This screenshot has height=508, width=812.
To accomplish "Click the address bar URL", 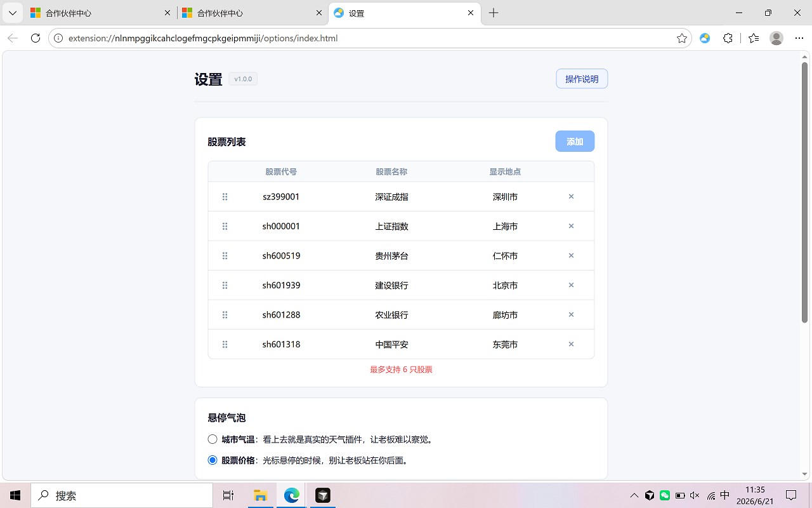I will (x=203, y=38).
